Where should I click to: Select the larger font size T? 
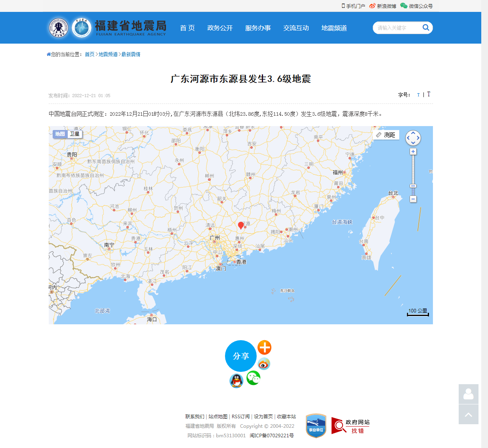[x=429, y=94]
